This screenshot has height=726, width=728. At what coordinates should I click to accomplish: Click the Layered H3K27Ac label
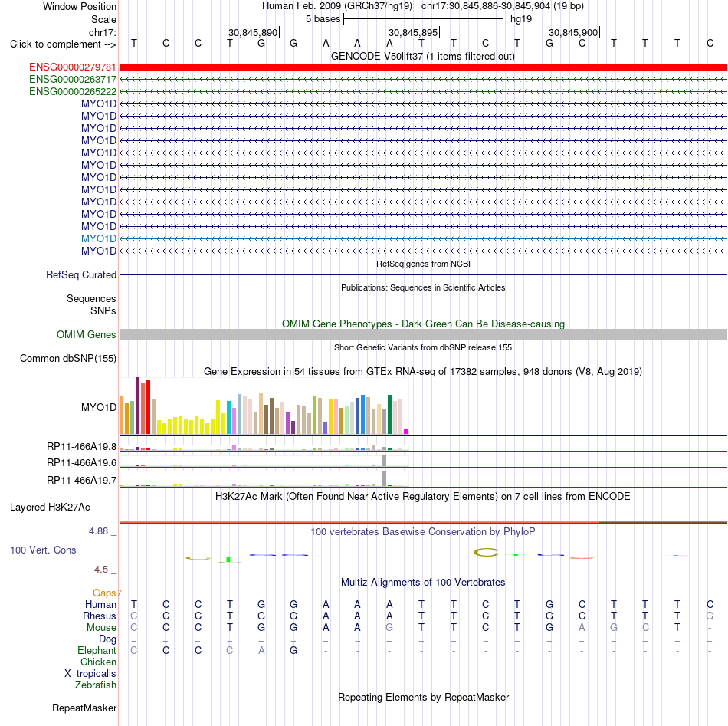click(50, 508)
